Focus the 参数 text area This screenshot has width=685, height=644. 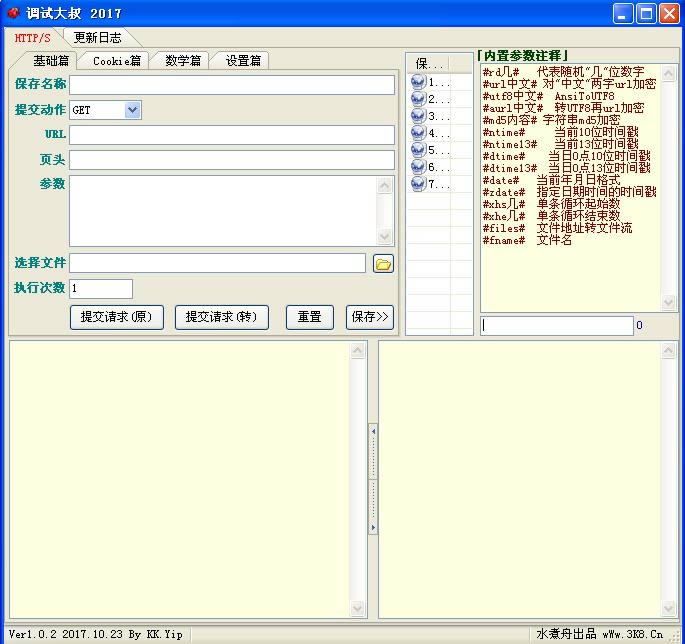coord(223,211)
